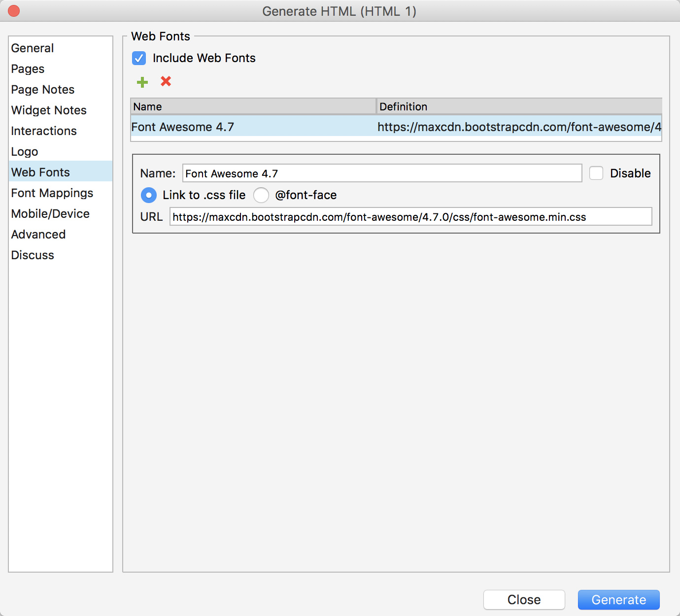
Task: Click the red X delete font icon
Action: (x=166, y=81)
